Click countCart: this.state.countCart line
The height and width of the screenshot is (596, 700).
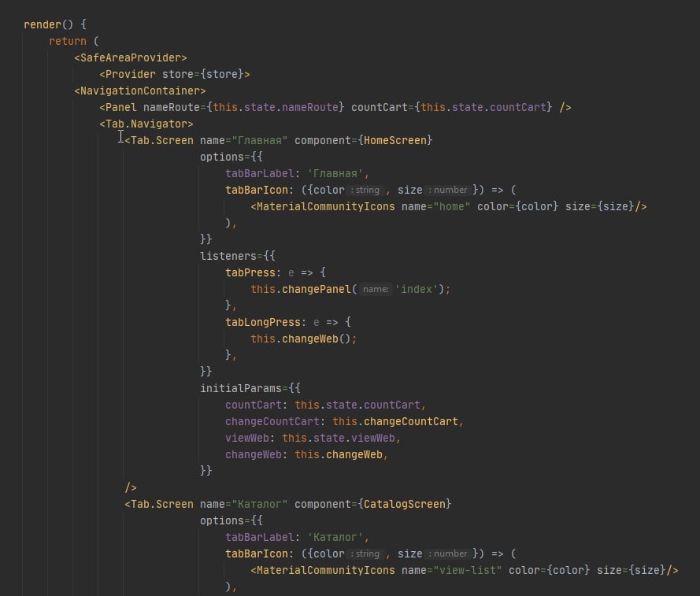pos(325,405)
